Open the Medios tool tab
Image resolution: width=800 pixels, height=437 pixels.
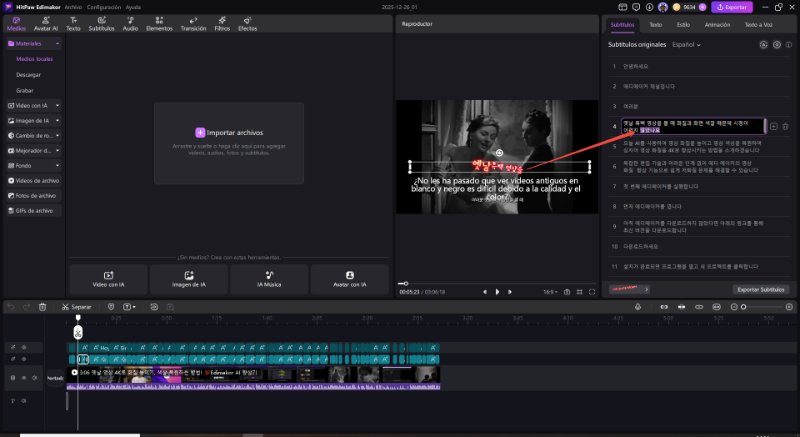click(x=16, y=24)
